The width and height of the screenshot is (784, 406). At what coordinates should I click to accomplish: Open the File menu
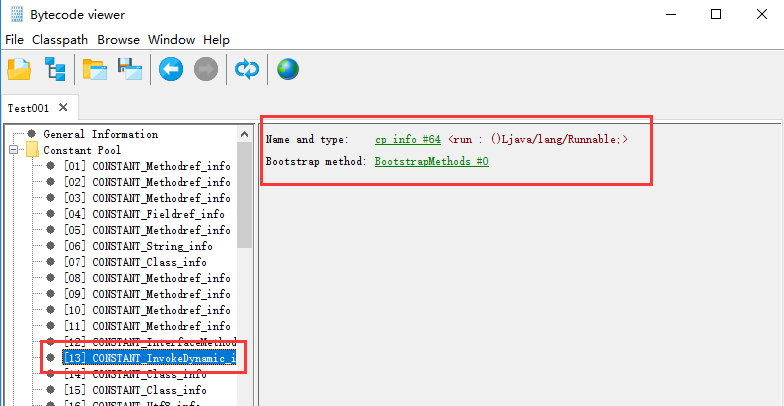point(14,40)
